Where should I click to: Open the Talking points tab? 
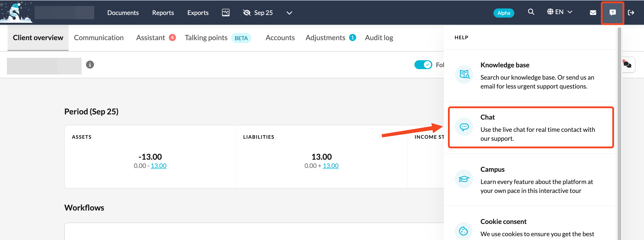click(206, 37)
